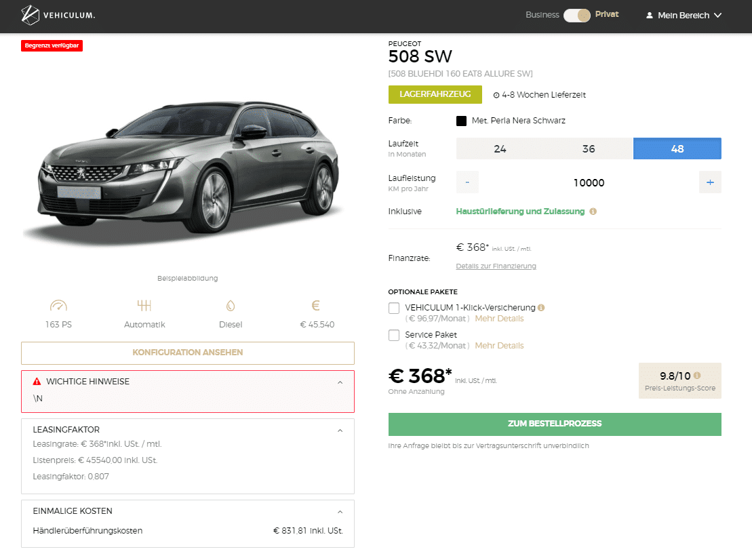Open info icon beside 9.8/10 score
This screenshot has width=752, height=560.
(x=697, y=376)
